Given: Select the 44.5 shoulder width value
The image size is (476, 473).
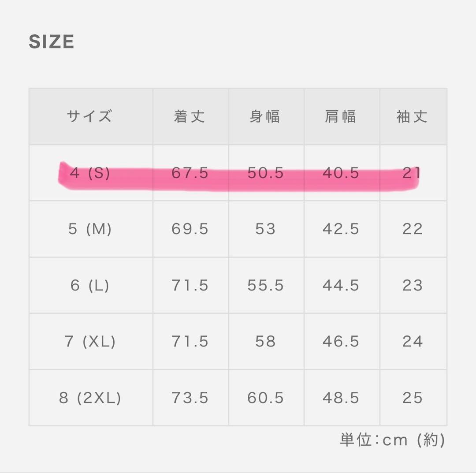Looking at the screenshot, I should point(341,286).
